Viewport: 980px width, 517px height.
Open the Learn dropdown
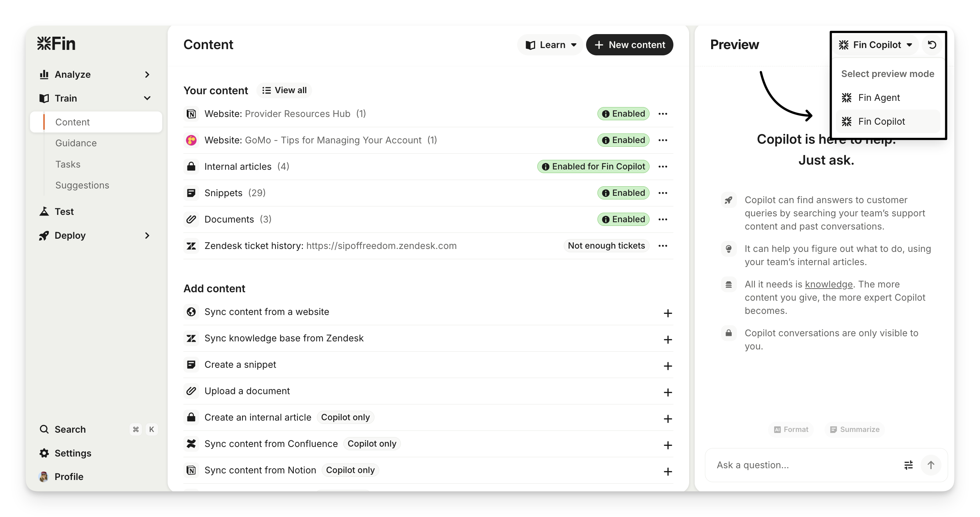[x=551, y=45]
